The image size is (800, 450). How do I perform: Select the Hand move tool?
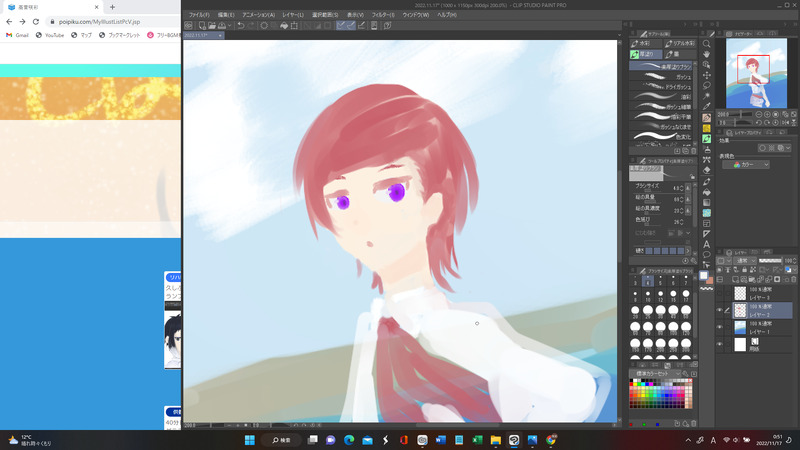707,54
